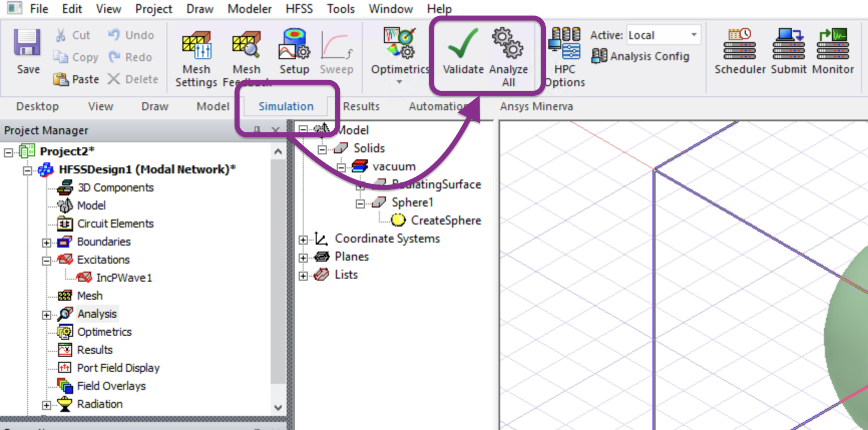
Task: Close the Project Manager panel
Action: click(x=275, y=130)
